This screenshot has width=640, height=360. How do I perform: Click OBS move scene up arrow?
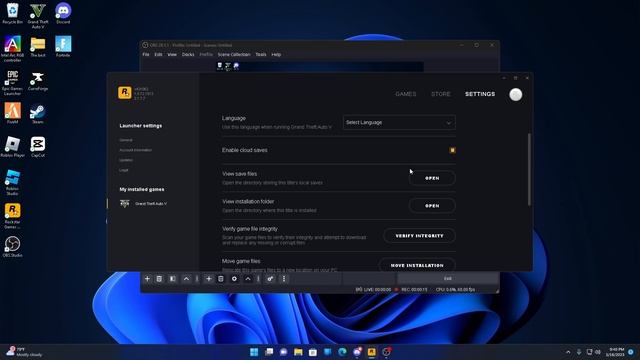pos(186,279)
